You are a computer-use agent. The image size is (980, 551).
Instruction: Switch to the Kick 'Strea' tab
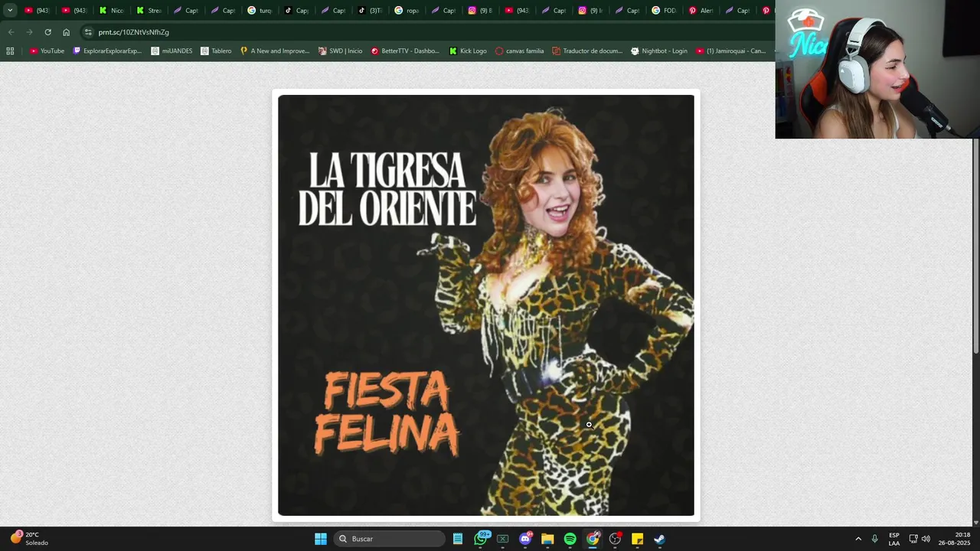point(149,11)
